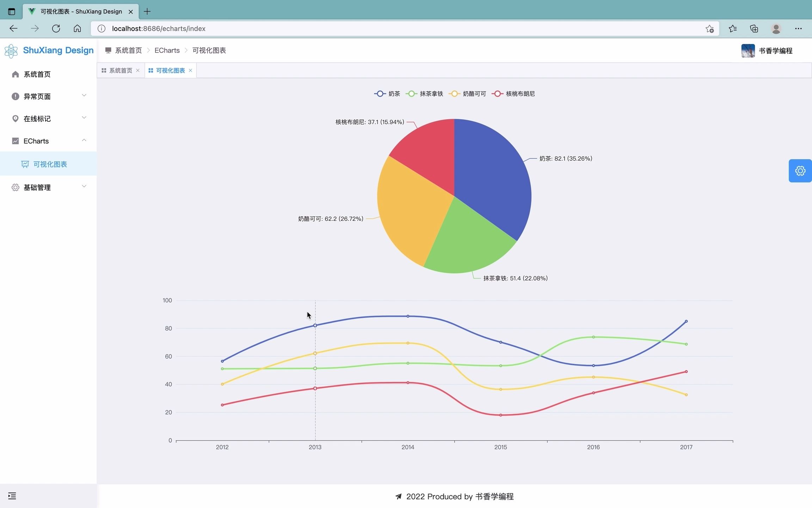
Task: Open the tab actions menu icon
Action: (x=12, y=12)
